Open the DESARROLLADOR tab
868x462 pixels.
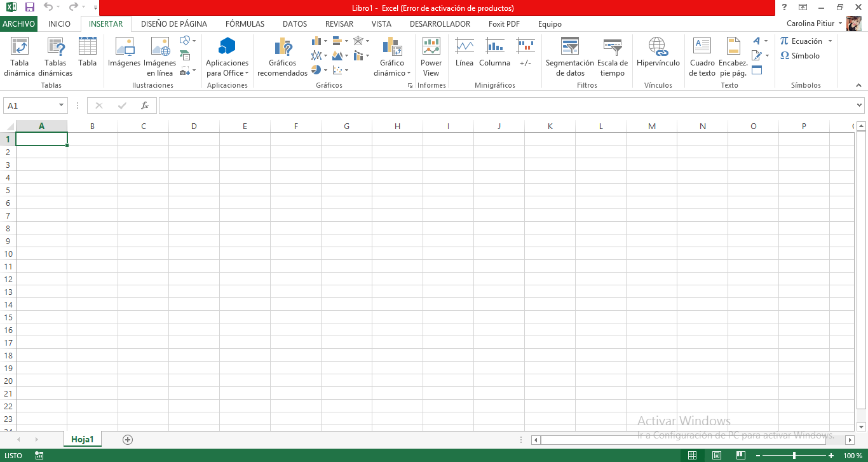(x=440, y=24)
